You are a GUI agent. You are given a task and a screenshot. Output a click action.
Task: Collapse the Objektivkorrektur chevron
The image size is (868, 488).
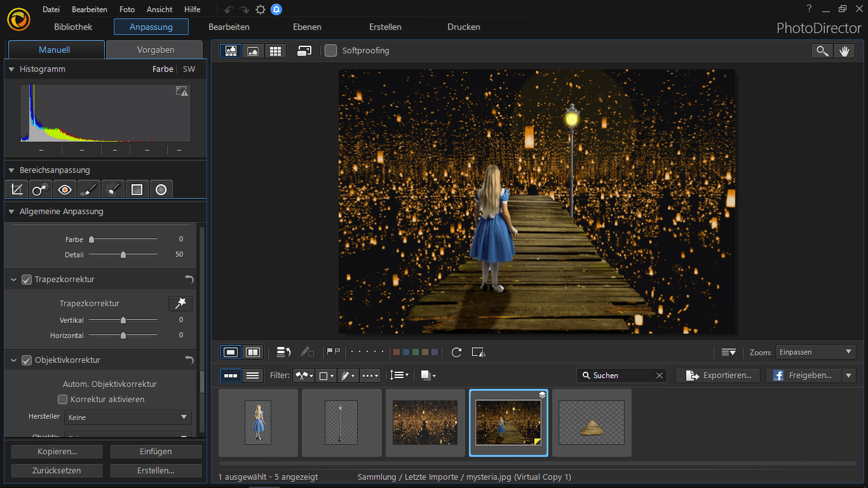(14, 360)
